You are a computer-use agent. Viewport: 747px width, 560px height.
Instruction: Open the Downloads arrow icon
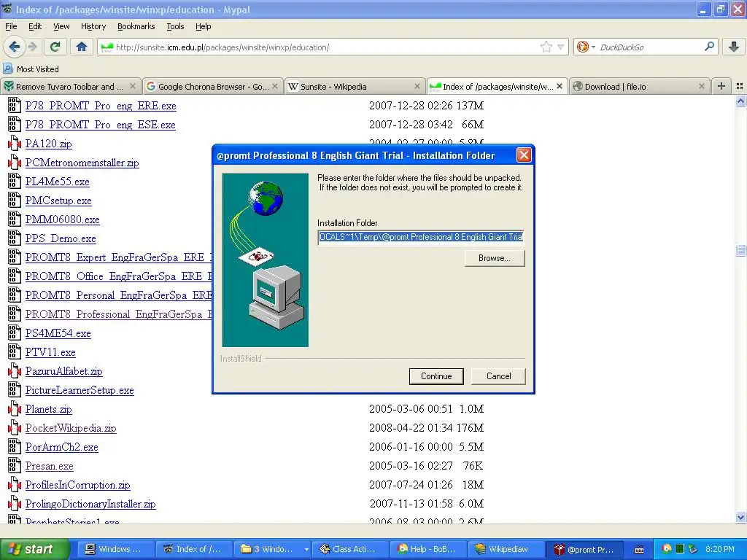pyautogui.click(x=734, y=47)
